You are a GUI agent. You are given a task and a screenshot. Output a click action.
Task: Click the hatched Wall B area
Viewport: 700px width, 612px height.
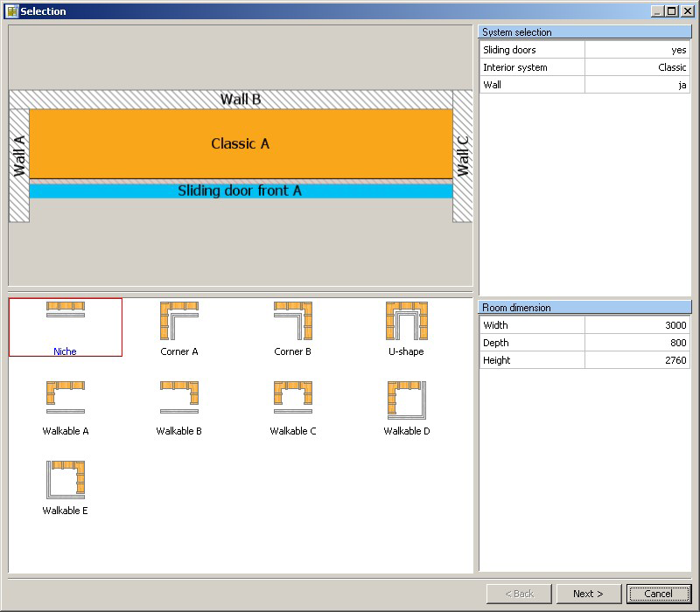[241, 100]
